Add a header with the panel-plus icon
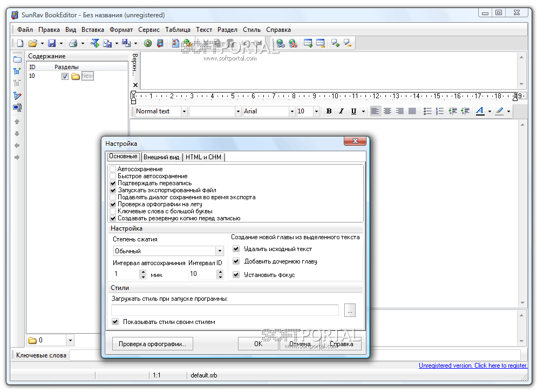The height and width of the screenshot is (392, 537). [308, 43]
